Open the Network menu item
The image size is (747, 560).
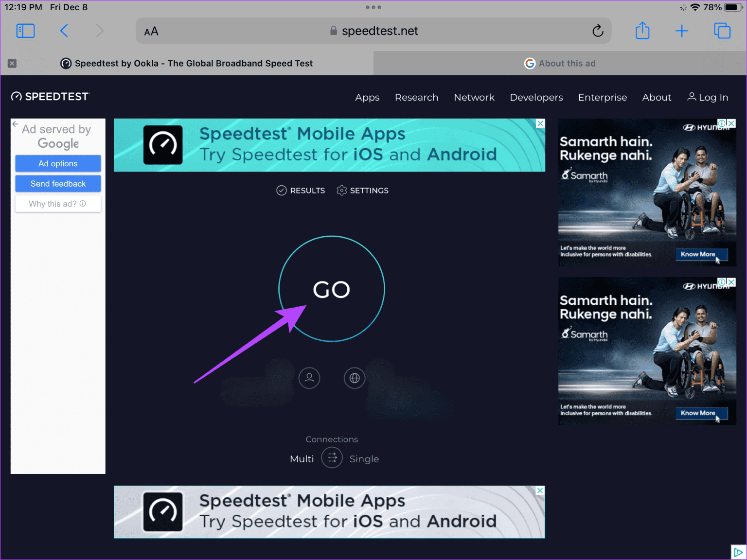tap(474, 97)
